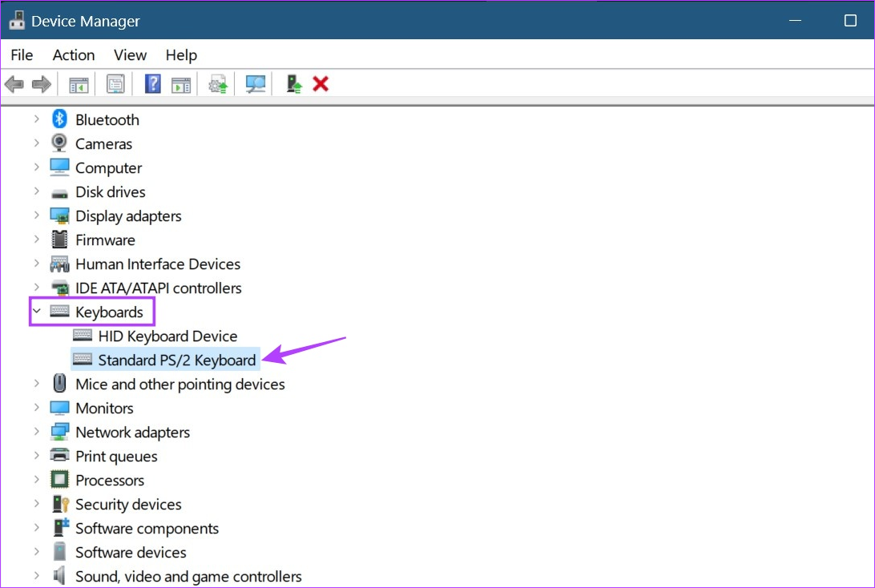Click the Display adapters icon
The height and width of the screenshot is (588, 875).
click(x=60, y=215)
